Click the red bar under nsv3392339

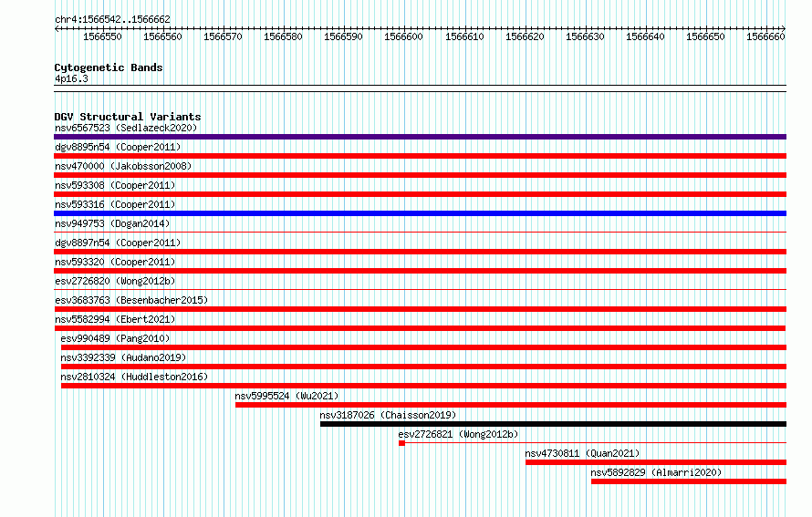423,367
